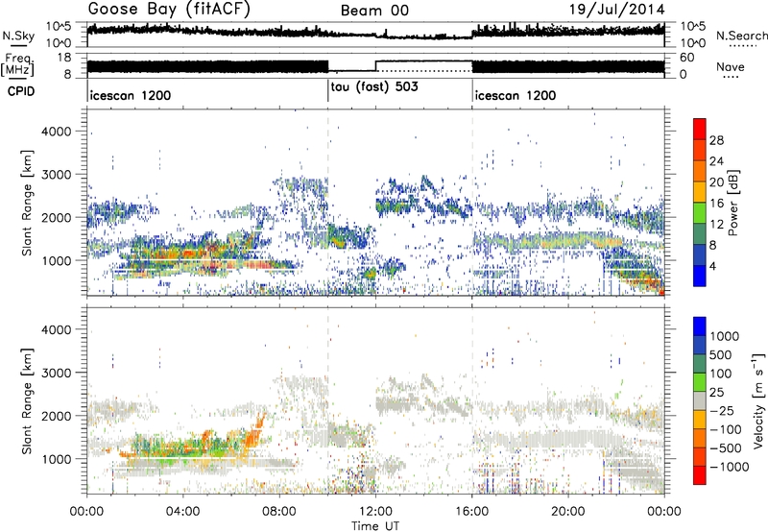Click the 'N.Sky' legend label

18,36
